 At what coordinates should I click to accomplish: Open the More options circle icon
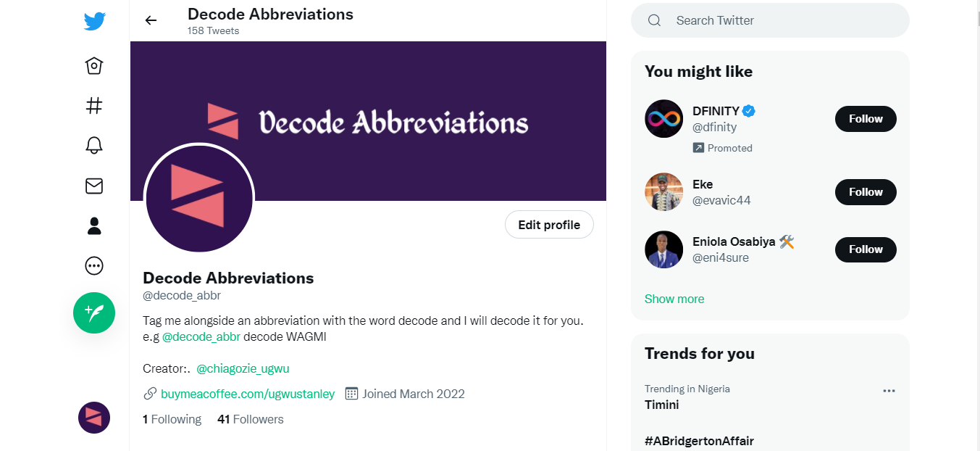pos(94,266)
